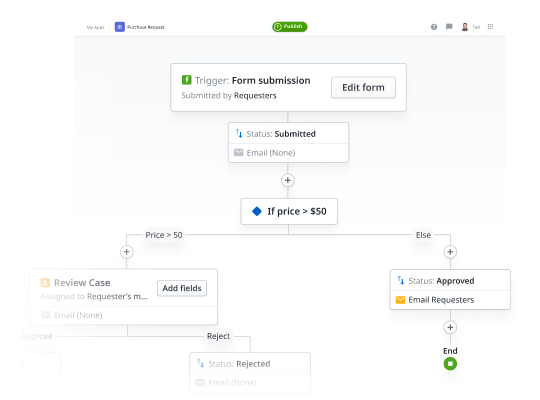This screenshot has height=400, width=540.
Task: Go to My Apps link
Action: click(x=95, y=27)
